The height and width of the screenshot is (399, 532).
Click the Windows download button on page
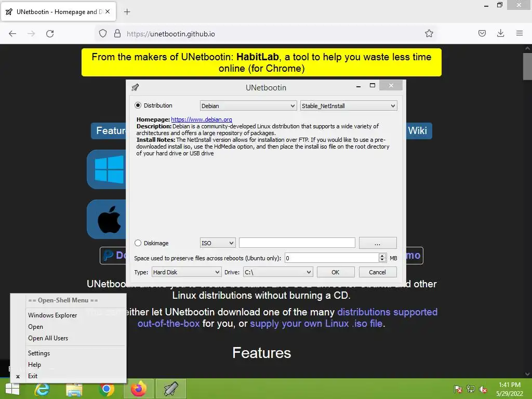click(x=107, y=169)
